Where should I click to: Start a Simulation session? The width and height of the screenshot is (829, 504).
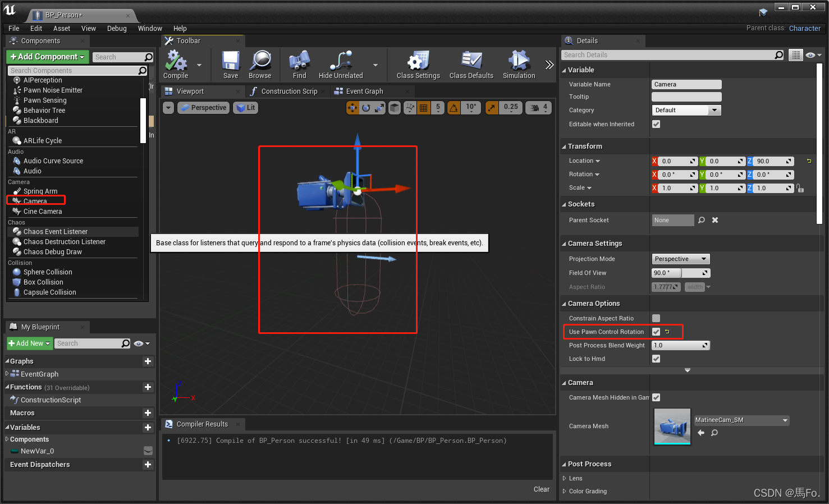coord(517,63)
